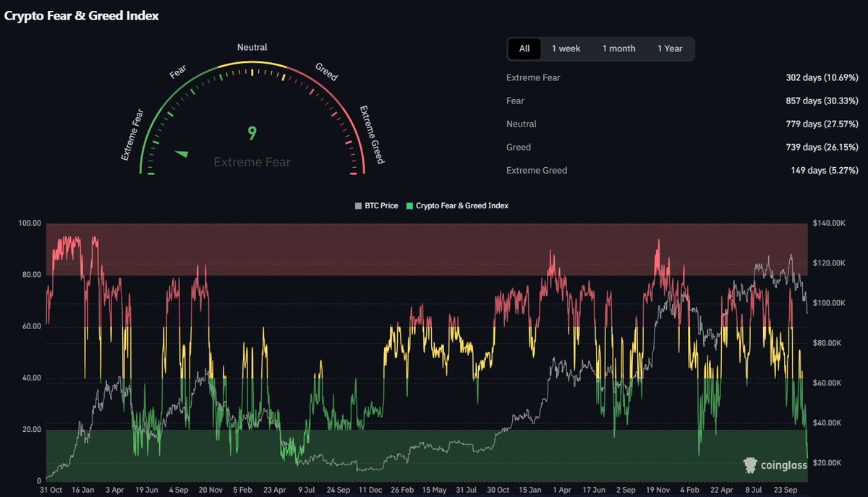Viewport: 868px width, 497px height.
Task: Click the Coinglass skull logo icon
Action: point(749,465)
